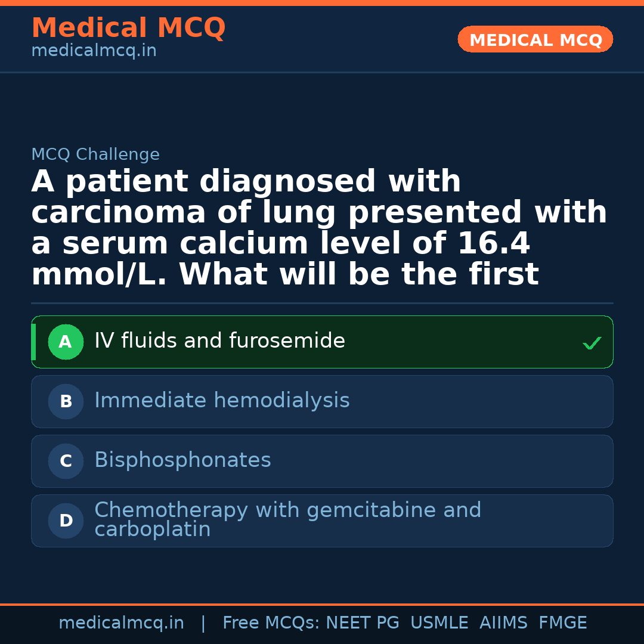Viewport: 644px width, 644px height.
Task: Click 'Free MCQs:' text in the footer
Action: tap(271, 623)
